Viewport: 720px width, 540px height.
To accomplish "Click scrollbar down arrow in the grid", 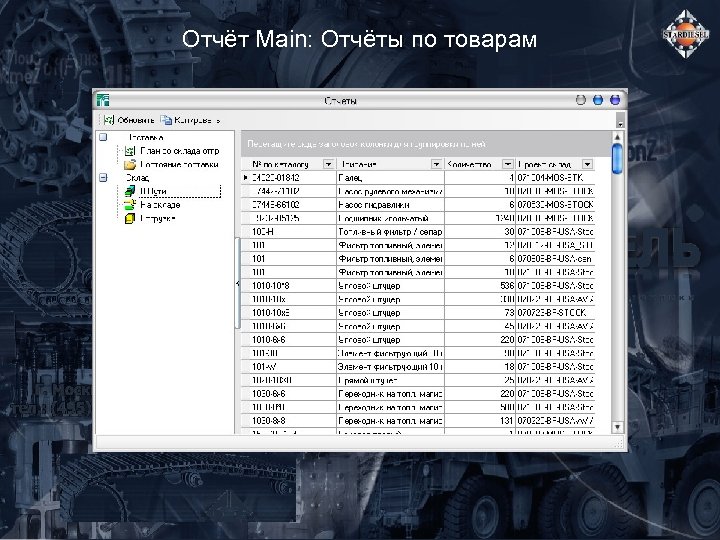I will (x=618, y=427).
